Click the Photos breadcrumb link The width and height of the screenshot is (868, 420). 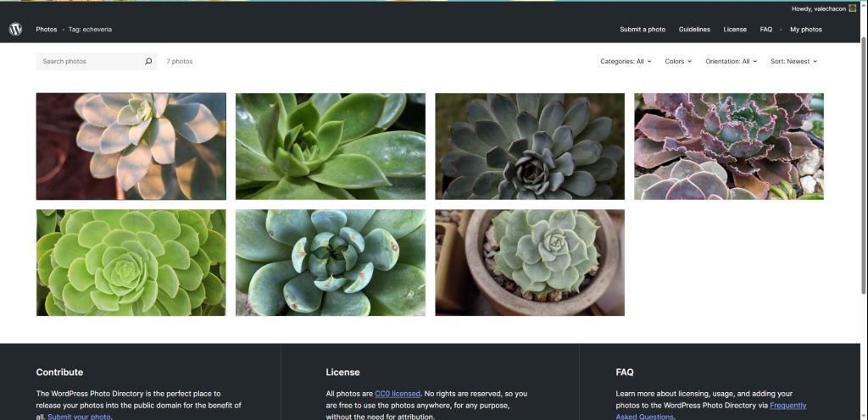47,30
